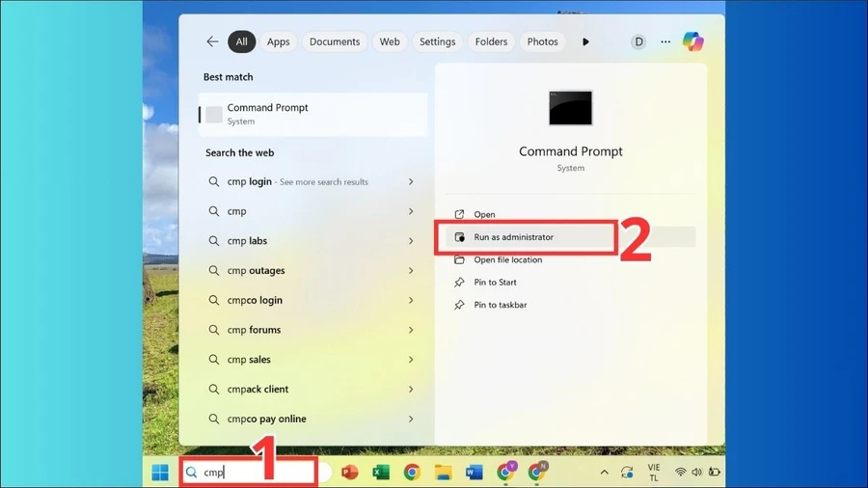868x488 pixels.
Task: Open Excel from the taskbar
Action: pos(380,472)
